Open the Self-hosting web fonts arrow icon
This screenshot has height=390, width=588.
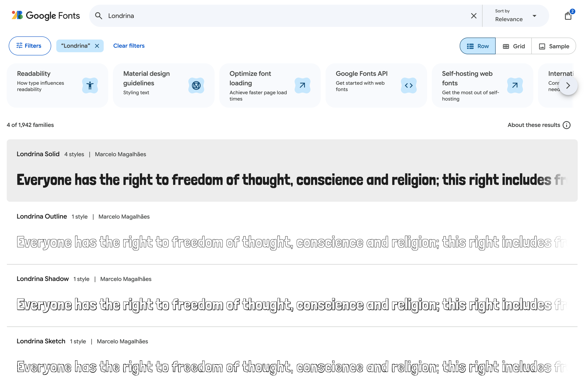pos(515,86)
